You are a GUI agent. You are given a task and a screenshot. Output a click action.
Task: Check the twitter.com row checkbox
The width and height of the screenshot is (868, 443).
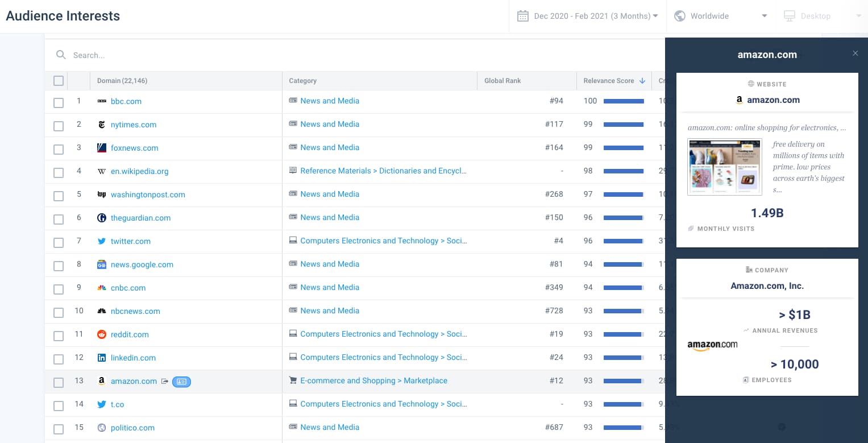pyautogui.click(x=59, y=243)
